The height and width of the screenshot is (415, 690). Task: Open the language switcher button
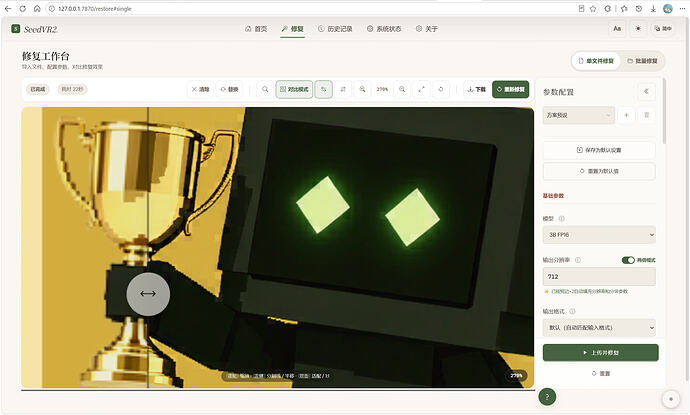(663, 29)
